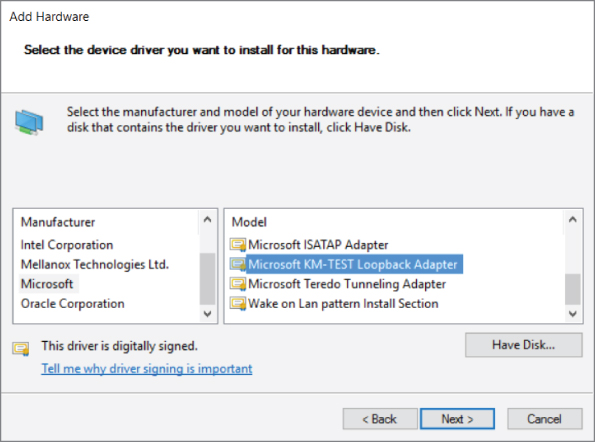Click the digitally signed certificate icon

tap(21, 349)
